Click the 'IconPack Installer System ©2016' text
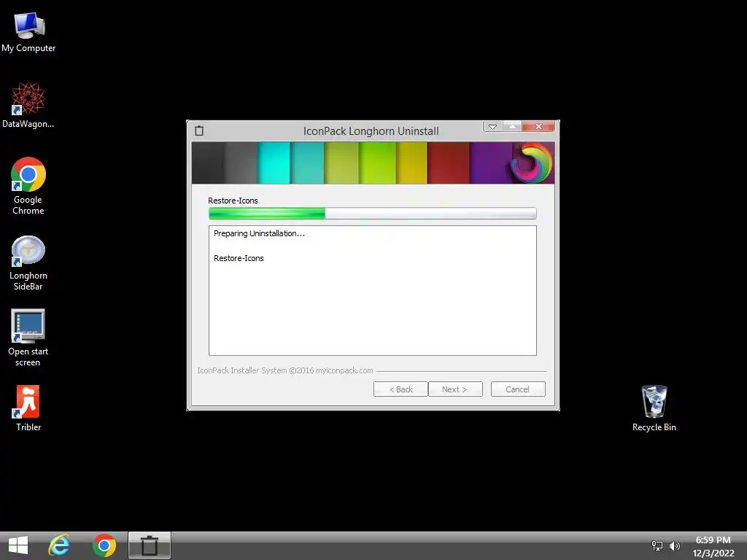 [285, 370]
